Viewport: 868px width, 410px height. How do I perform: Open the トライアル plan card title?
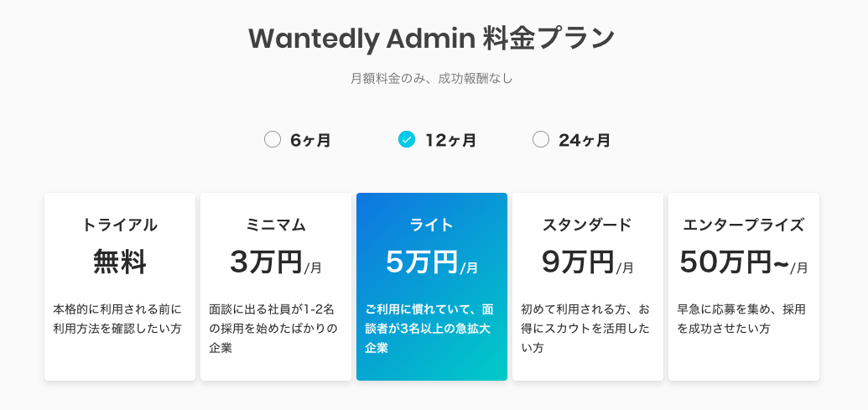120,225
